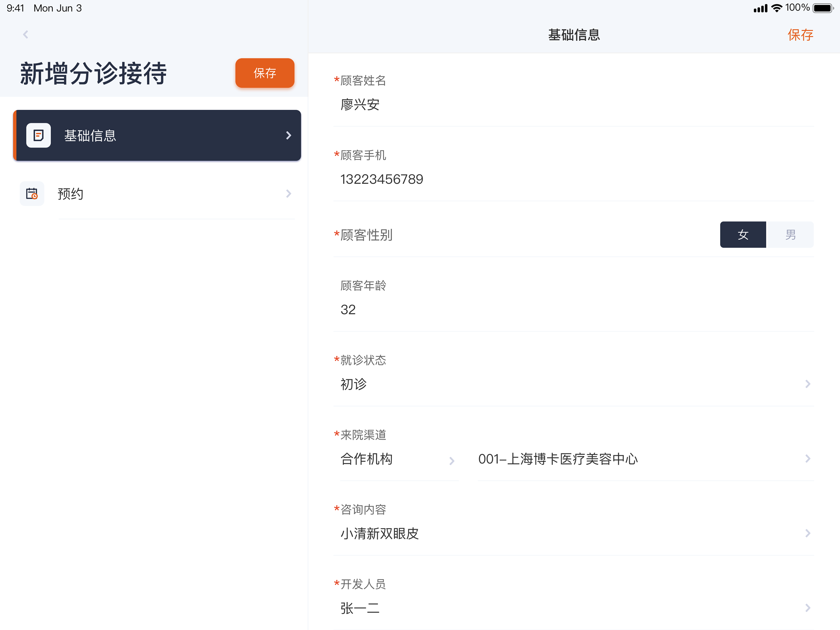Open 就诊状态 picker chevron

pyautogui.click(x=808, y=384)
